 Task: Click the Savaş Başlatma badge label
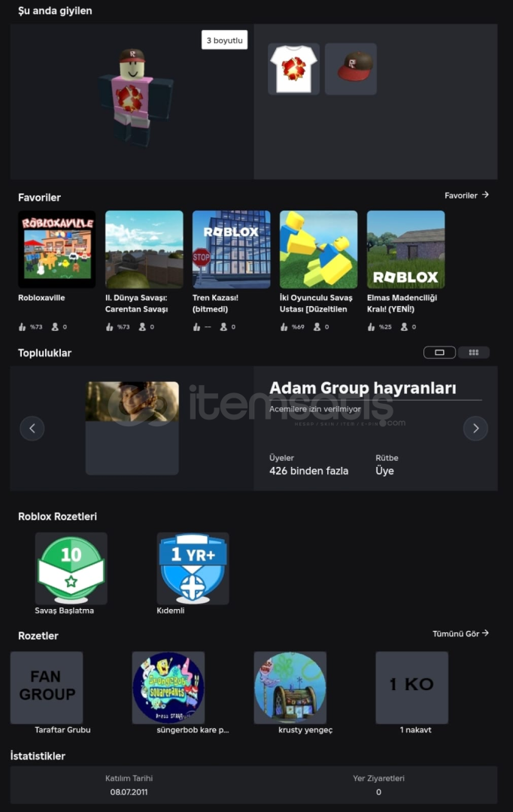64,611
